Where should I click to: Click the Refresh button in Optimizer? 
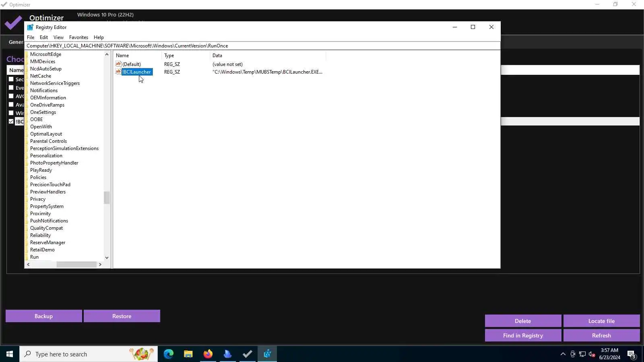pos(601,335)
